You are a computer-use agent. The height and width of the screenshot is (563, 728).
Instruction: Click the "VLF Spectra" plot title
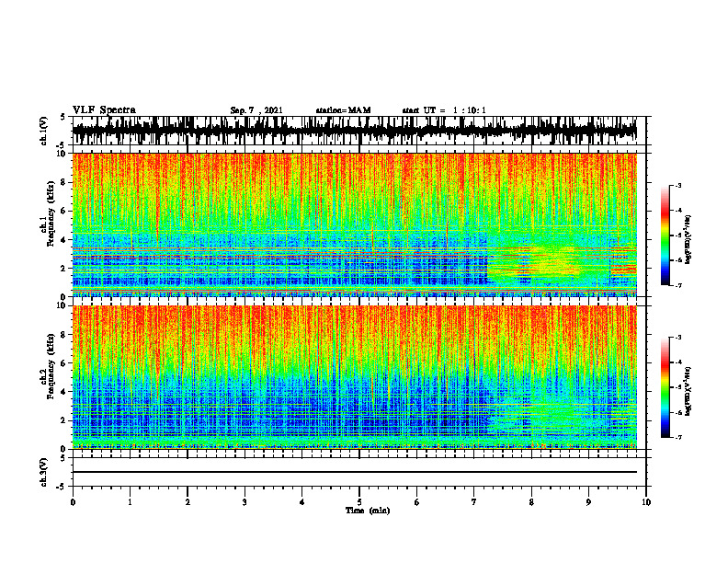tap(104, 110)
